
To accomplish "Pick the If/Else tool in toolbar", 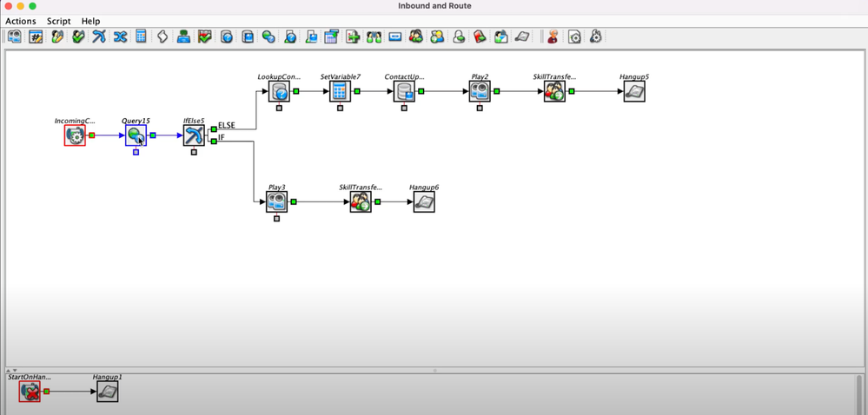I will tap(99, 36).
